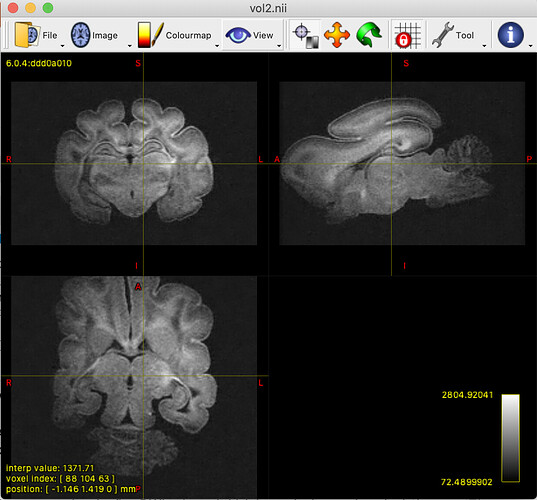
Task: Select the orange pan arrows mode
Action: [337, 35]
